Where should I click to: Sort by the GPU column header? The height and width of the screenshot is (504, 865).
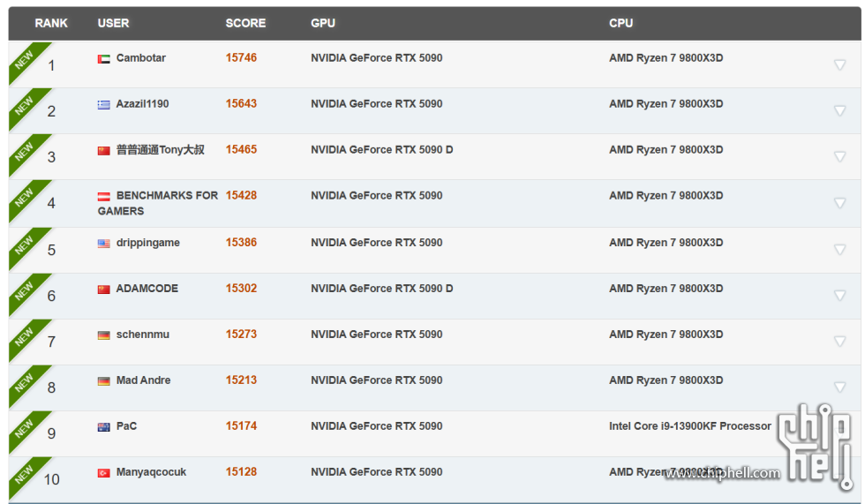coord(323,23)
